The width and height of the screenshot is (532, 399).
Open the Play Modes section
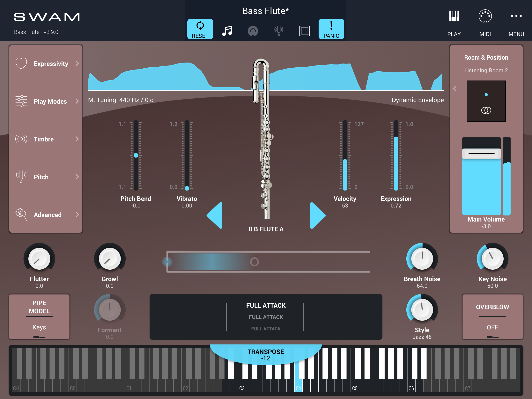coord(46,101)
